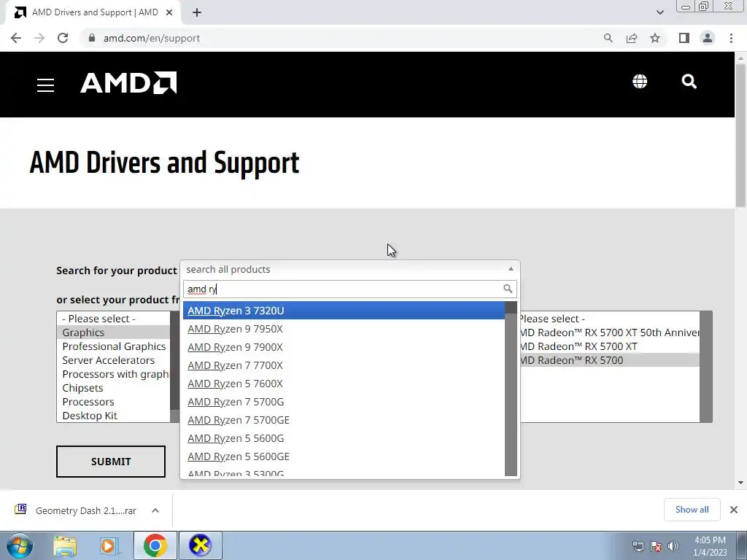Open the Windows Start menu
Image resolution: width=747 pixels, height=560 pixels.
pos(20,545)
